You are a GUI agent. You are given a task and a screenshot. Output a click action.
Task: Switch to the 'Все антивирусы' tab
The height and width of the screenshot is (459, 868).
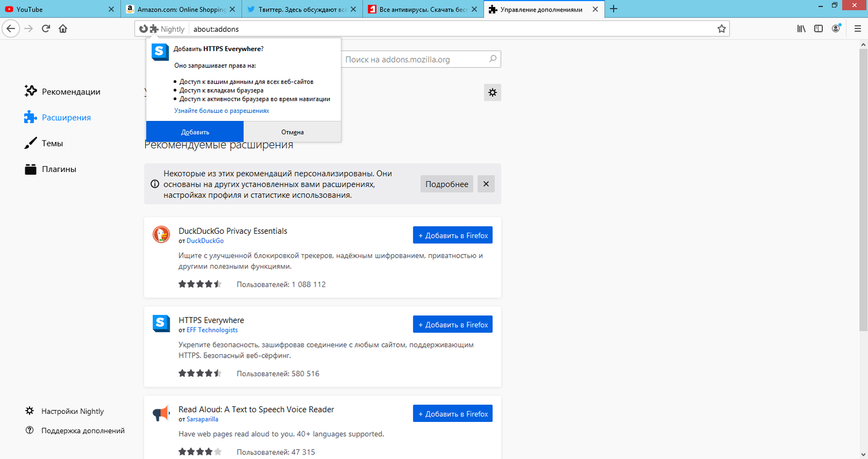[422, 9]
